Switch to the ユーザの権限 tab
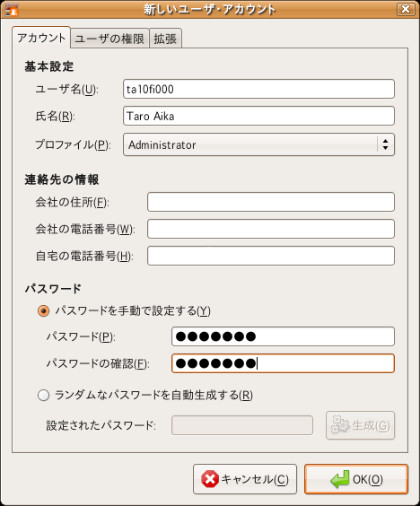Image resolution: width=420 pixels, height=506 pixels. pos(109,39)
